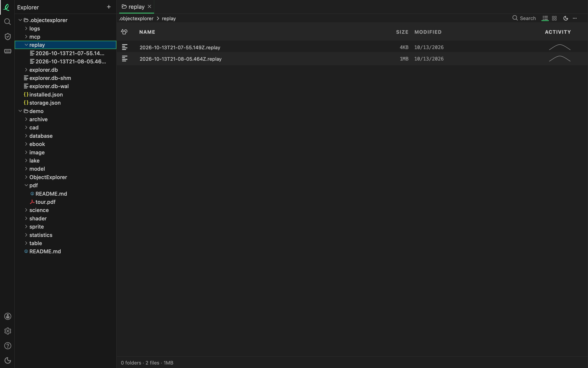Go to .objectexplorer in breadcrumb
The image size is (588, 368).
click(x=136, y=18)
